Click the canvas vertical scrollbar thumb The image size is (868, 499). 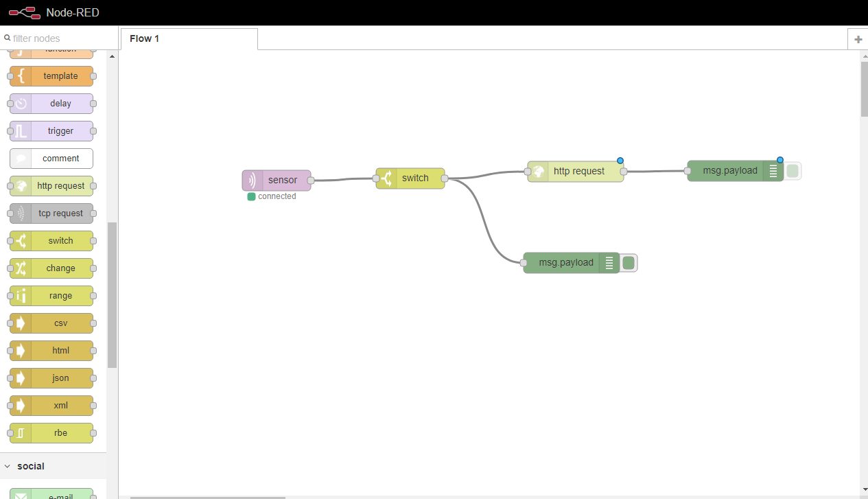pyautogui.click(x=864, y=89)
